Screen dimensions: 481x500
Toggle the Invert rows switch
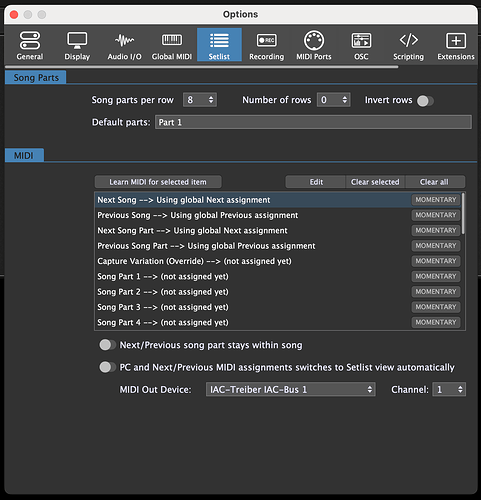pyautogui.click(x=425, y=101)
